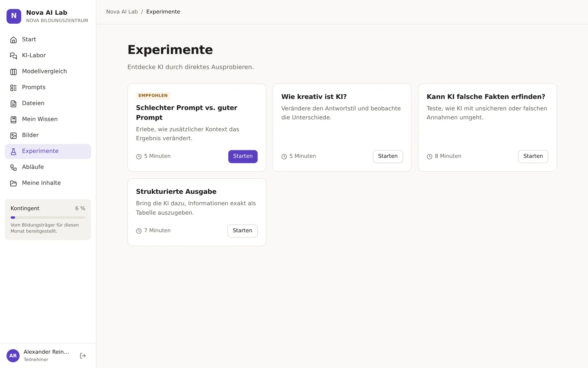Start Kann KI falsche Fakten erfinden? experiment

point(533,157)
